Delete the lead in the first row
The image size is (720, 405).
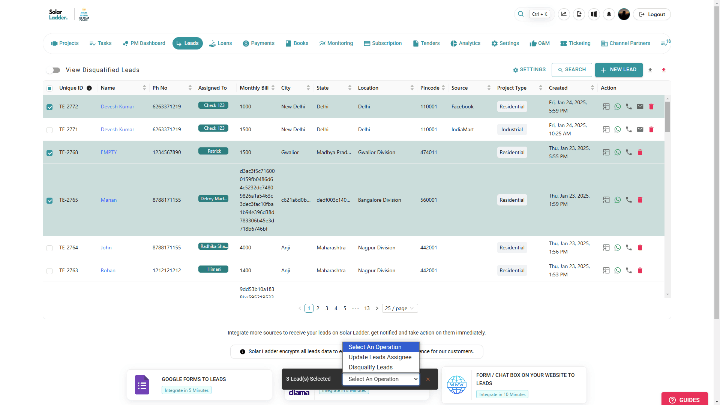(x=651, y=106)
